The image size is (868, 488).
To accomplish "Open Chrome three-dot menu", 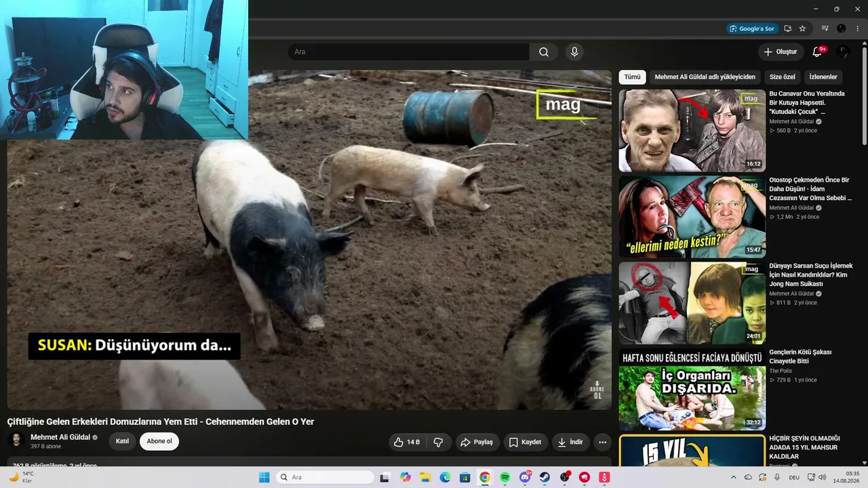I will pyautogui.click(x=857, y=28).
